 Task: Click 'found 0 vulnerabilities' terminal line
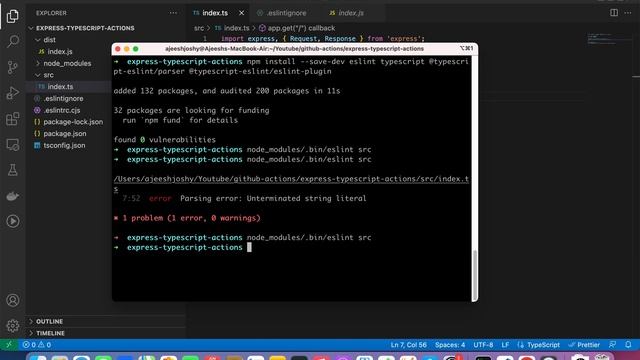(x=164, y=140)
